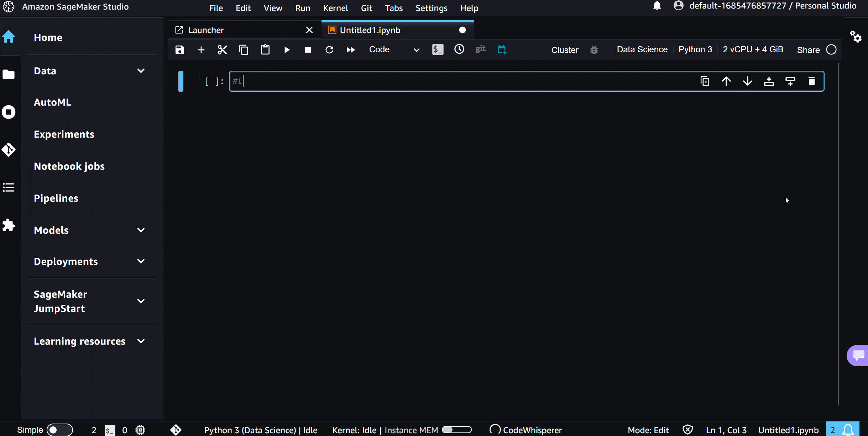The width and height of the screenshot is (868, 436).
Task: Restart kernel and run all cells
Action: pos(350,49)
